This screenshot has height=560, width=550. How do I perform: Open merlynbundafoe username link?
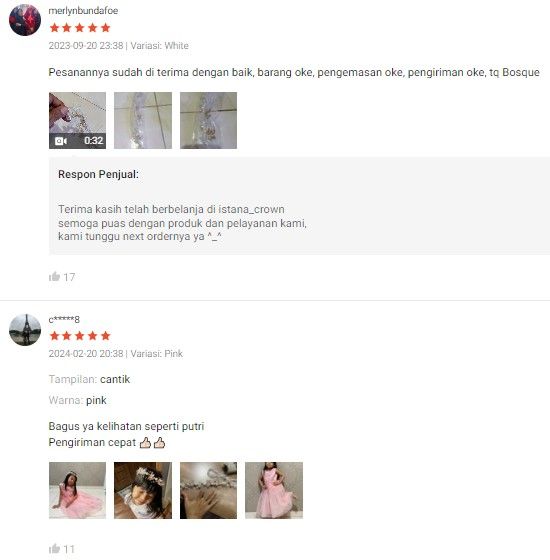point(83,11)
